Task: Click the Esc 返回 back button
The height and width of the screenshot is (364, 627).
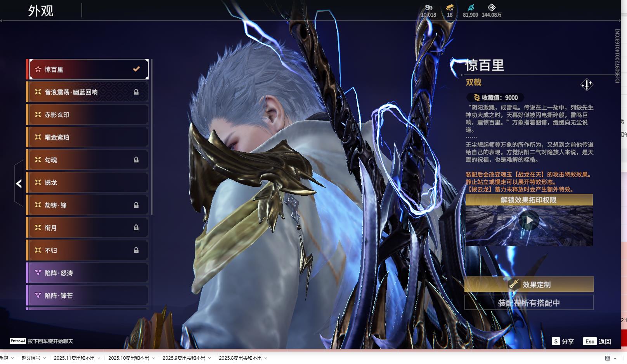Action: 597,341
